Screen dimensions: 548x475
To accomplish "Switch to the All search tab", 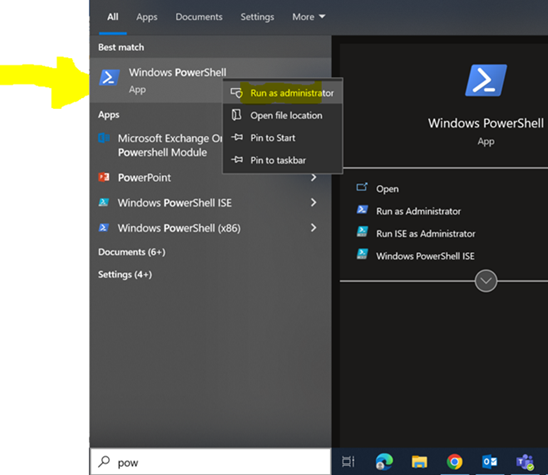I will pyautogui.click(x=113, y=17).
